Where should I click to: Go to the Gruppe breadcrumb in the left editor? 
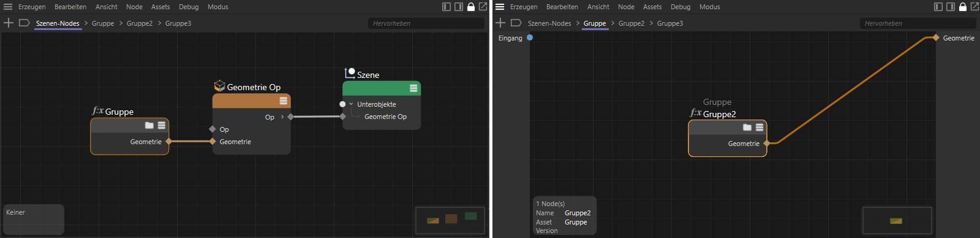(103, 23)
